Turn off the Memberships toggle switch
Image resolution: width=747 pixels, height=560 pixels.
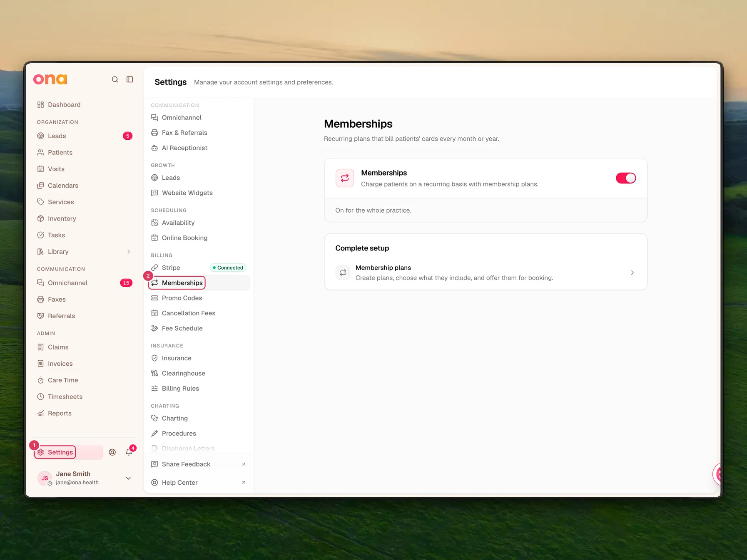tap(626, 178)
